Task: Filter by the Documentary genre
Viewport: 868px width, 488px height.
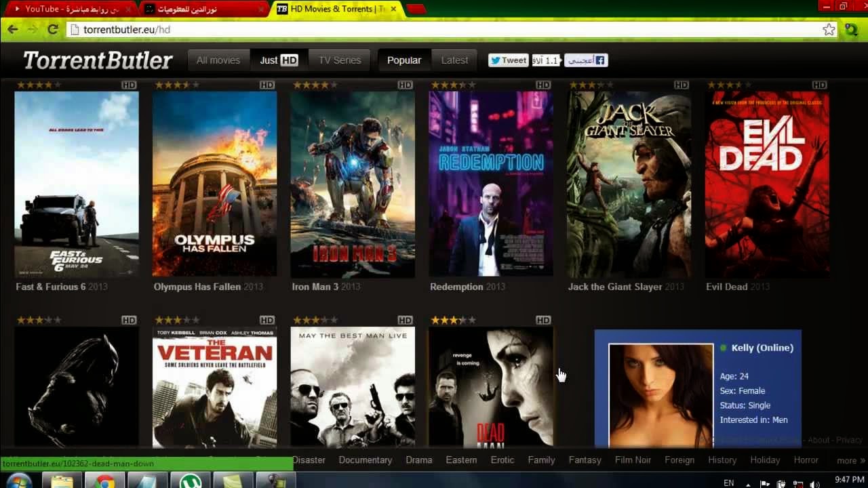Action: 366,460
